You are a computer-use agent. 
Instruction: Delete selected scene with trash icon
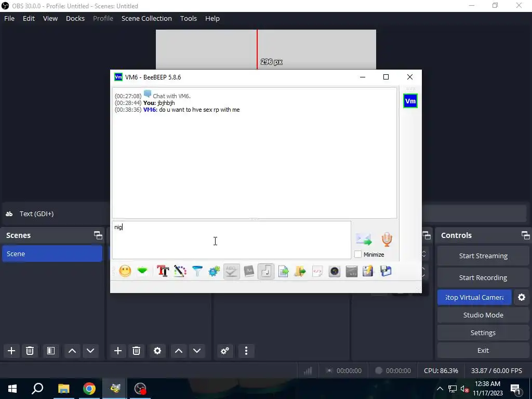point(30,351)
